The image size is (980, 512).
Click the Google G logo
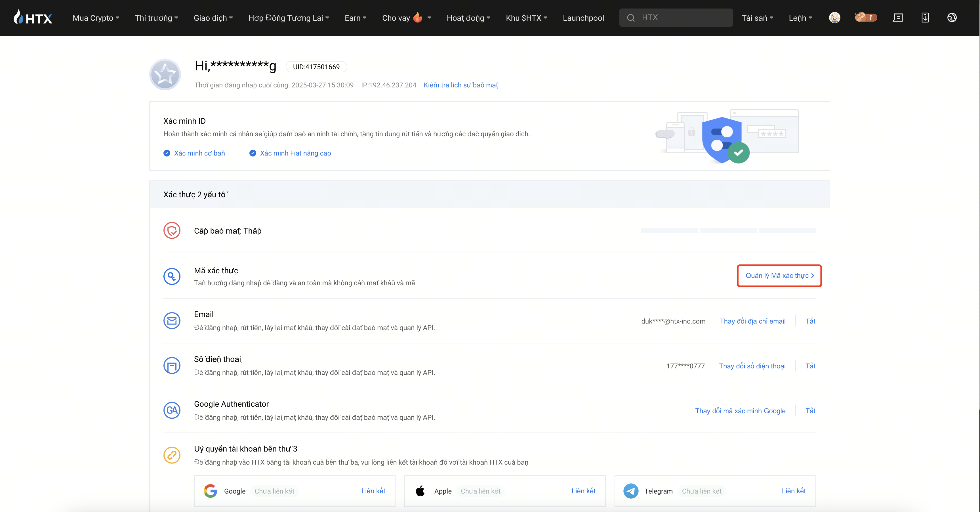coord(210,491)
